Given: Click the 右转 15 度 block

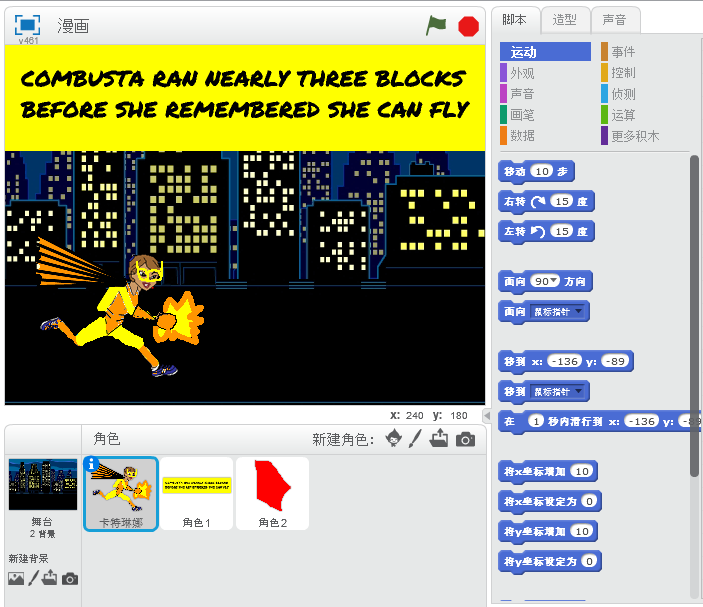Looking at the screenshot, I should point(514,202).
